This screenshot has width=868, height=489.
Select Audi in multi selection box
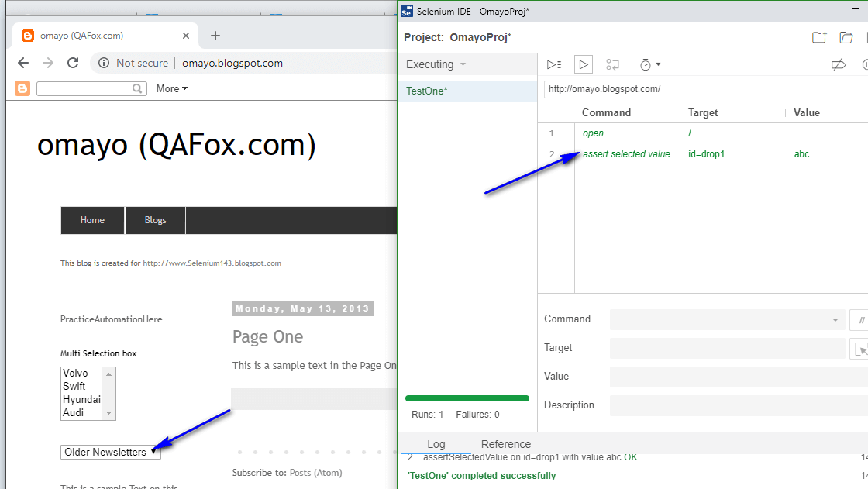73,413
